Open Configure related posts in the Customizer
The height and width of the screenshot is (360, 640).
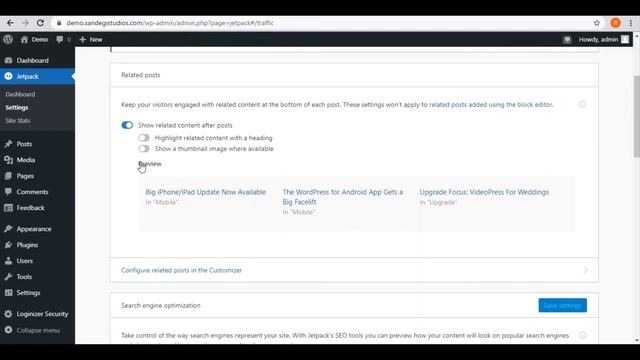click(181, 270)
